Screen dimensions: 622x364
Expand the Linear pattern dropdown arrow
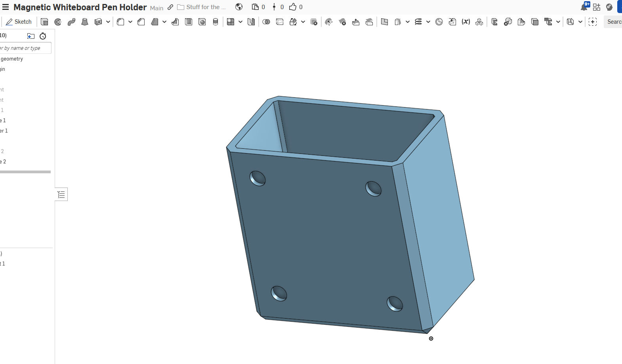click(x=240, y=22)
